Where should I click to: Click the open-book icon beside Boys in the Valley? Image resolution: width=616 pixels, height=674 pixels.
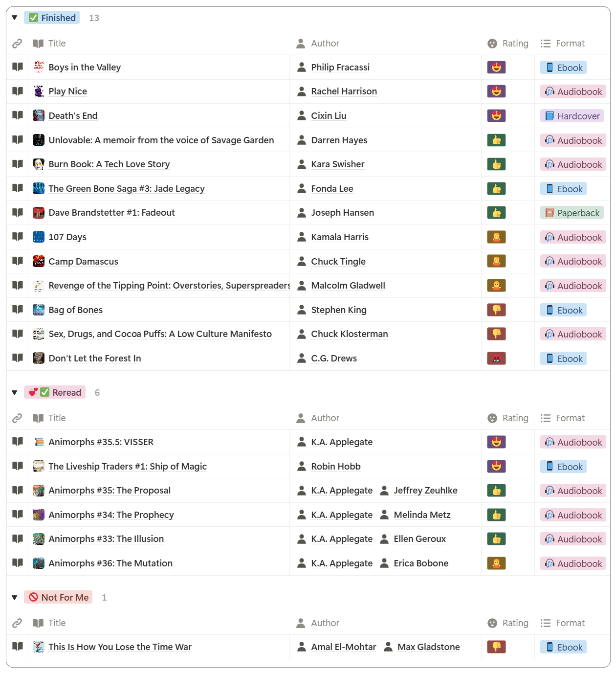[18, 67]
